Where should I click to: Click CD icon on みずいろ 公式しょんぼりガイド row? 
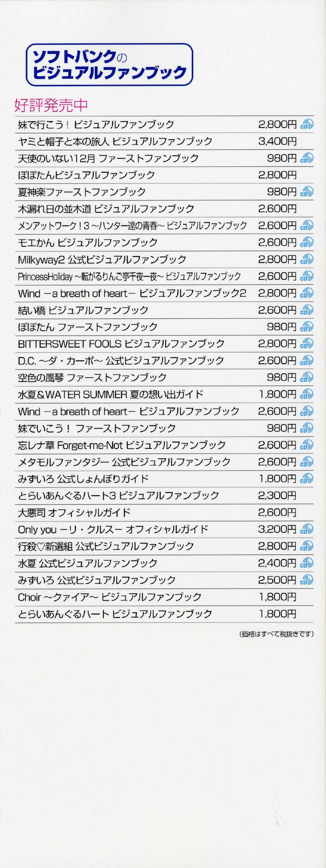click(306, 478)
